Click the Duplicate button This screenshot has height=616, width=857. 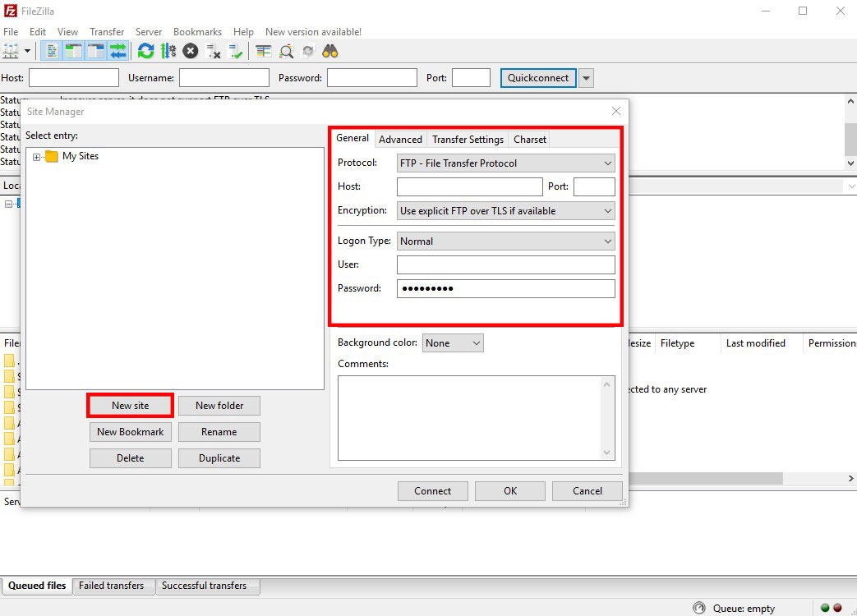pyautogui.click(x=219, y=458)
